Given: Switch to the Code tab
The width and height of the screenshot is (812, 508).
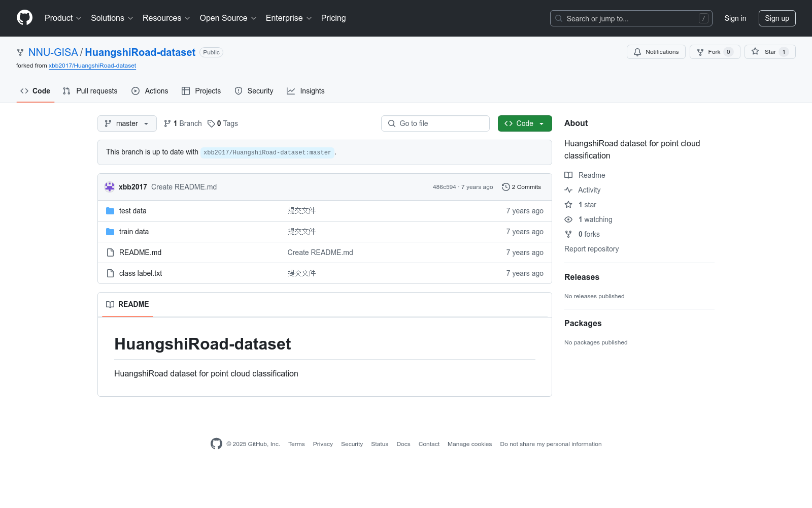Looking at the screenshot, I should coord(36,91).
